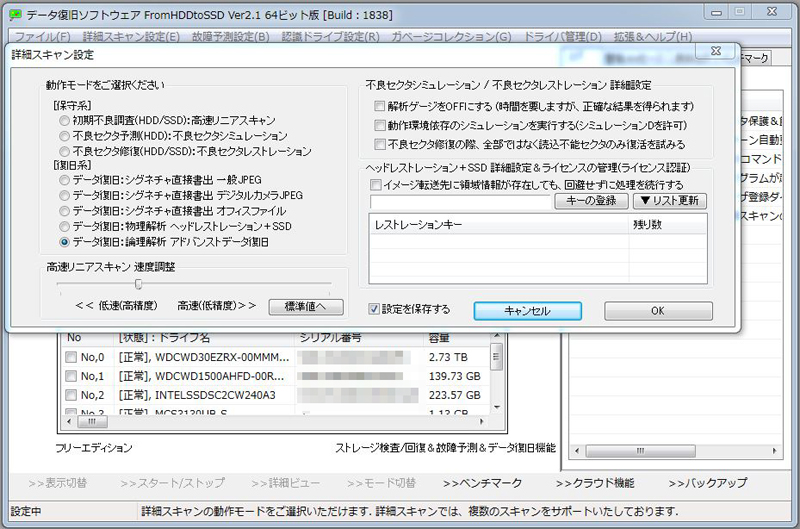Click 容量 column header in drive list
800x529 pixels.
(x=456, y=338)
